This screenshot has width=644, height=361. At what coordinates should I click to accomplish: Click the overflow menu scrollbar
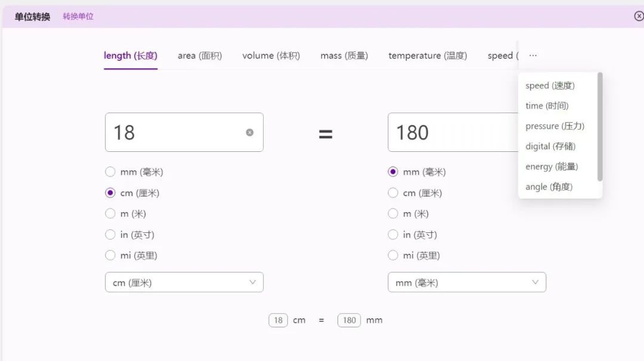click(600, 126)
